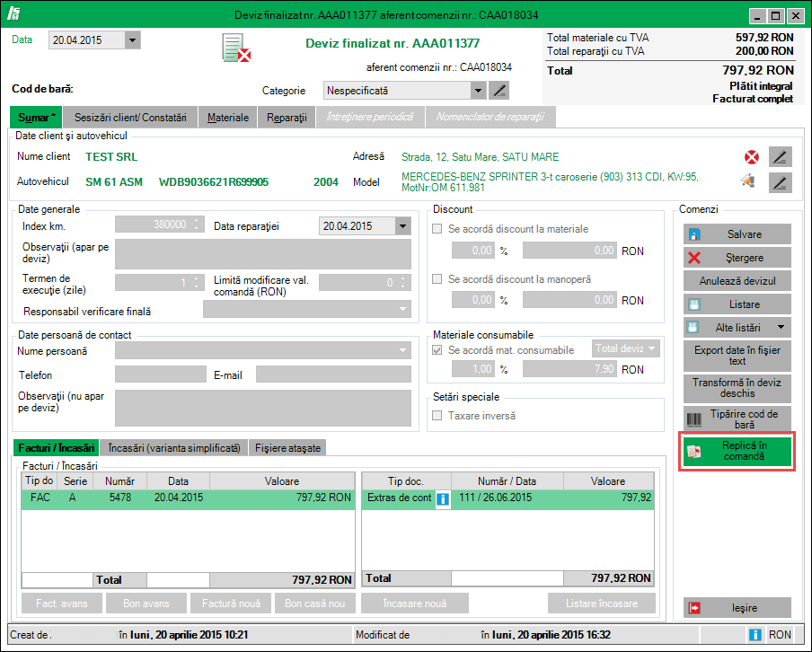Open the Data date dropdown at top
This screenshot has width=812, height=652.
(x=133, y=40)
